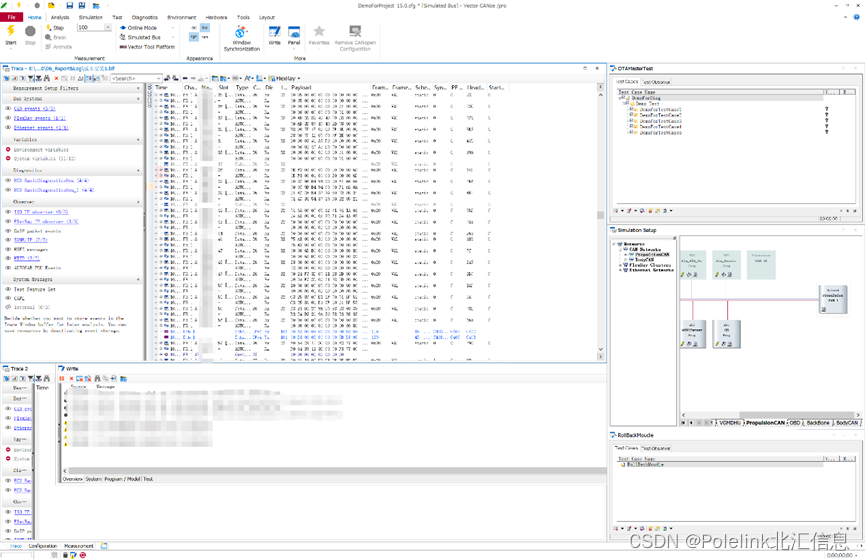This screenshot has height=560, width=865.
Task: Toggle visibility eye for ISO TP observer
Action: point(8,212)
